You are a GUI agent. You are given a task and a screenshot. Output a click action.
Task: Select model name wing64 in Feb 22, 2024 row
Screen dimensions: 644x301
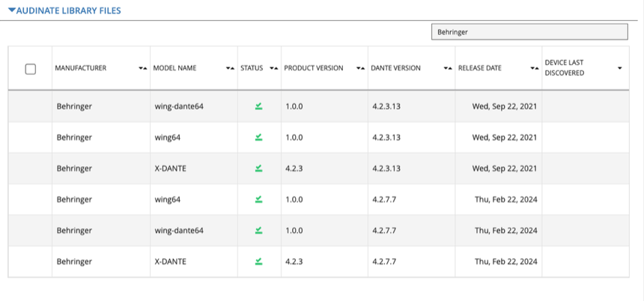point(167,200)
